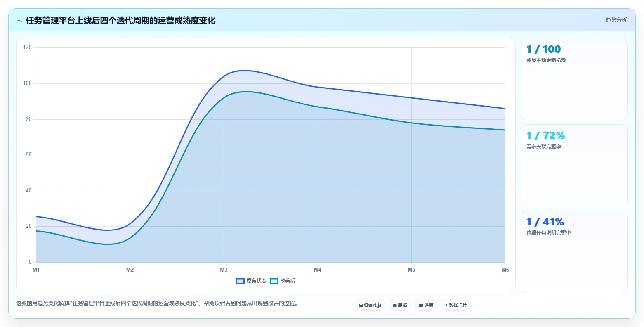Click the 成员主动更新指数 label
The height and width of the screenshot is (327, 644).
point(546,60)
